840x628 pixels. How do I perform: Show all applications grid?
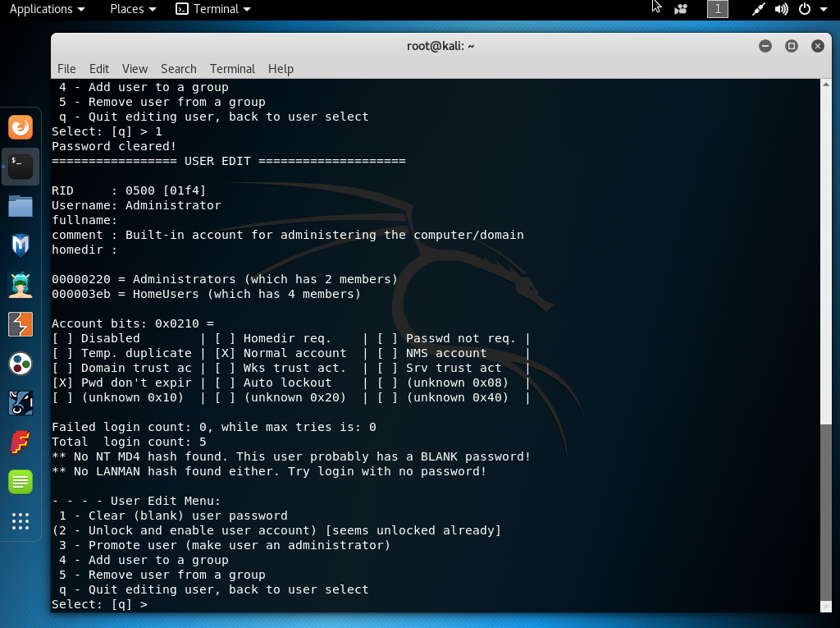[x=21, y=521]
